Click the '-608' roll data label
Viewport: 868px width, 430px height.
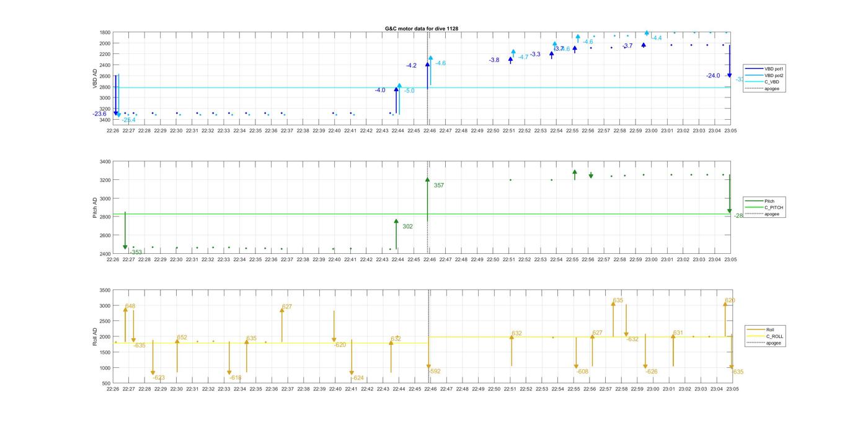click(x=582, y=372)
